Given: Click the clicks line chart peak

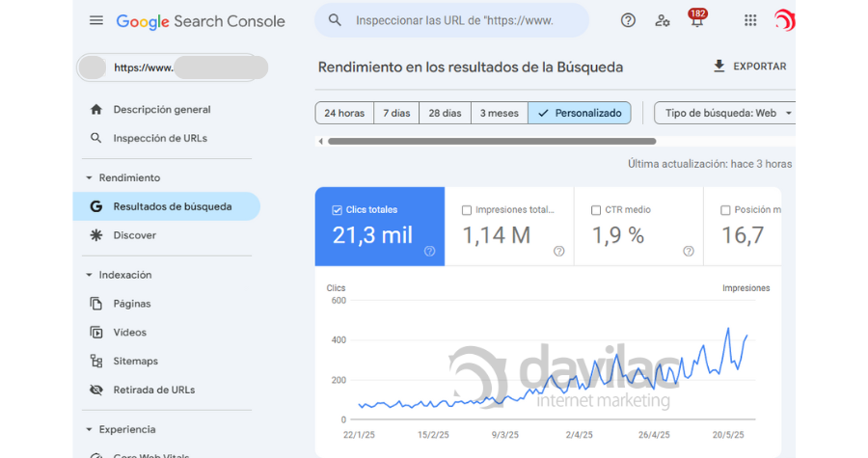Looking at the screenshot, I should [728, 329].
